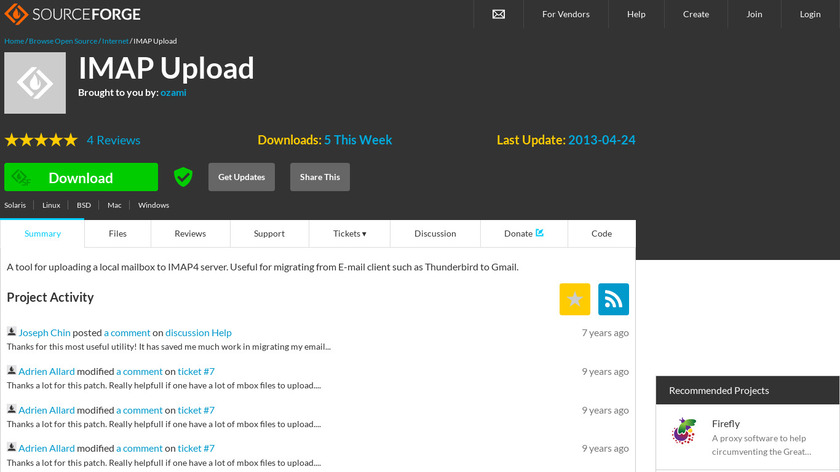The image size is (840, 472).
Task: Open the Help menu in header
Action: 636,14
